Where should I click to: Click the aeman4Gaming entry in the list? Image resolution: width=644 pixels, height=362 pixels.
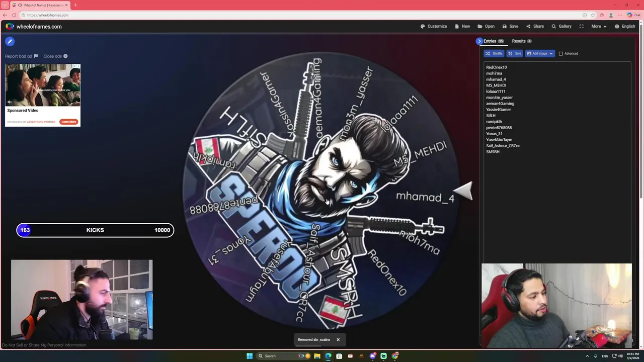click(500, 104)
